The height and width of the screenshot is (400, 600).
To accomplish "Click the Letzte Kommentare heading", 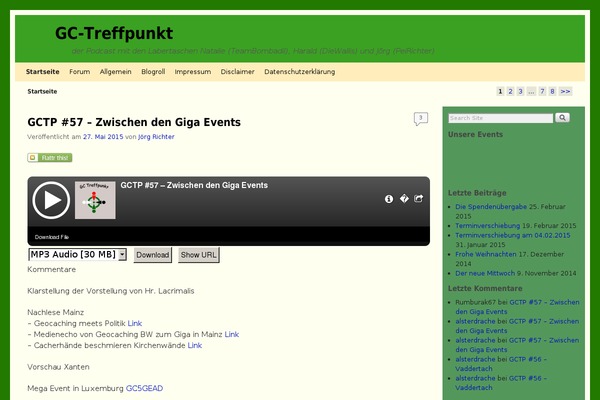I will (485, 288).
